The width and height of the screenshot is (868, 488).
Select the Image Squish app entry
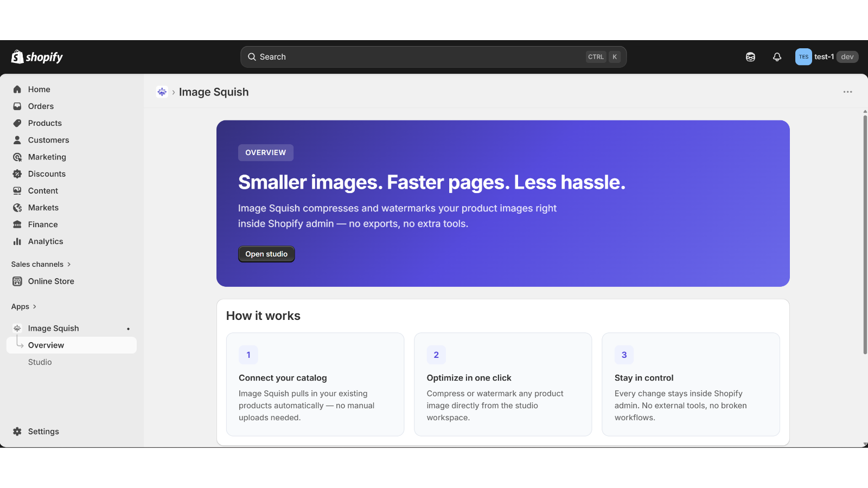[x=72, y=328]
